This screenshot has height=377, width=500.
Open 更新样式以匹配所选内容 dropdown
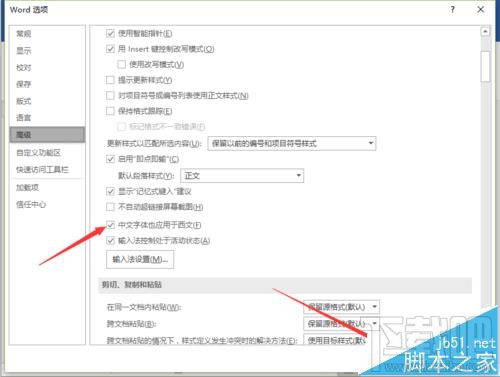(x=292, y=143)
